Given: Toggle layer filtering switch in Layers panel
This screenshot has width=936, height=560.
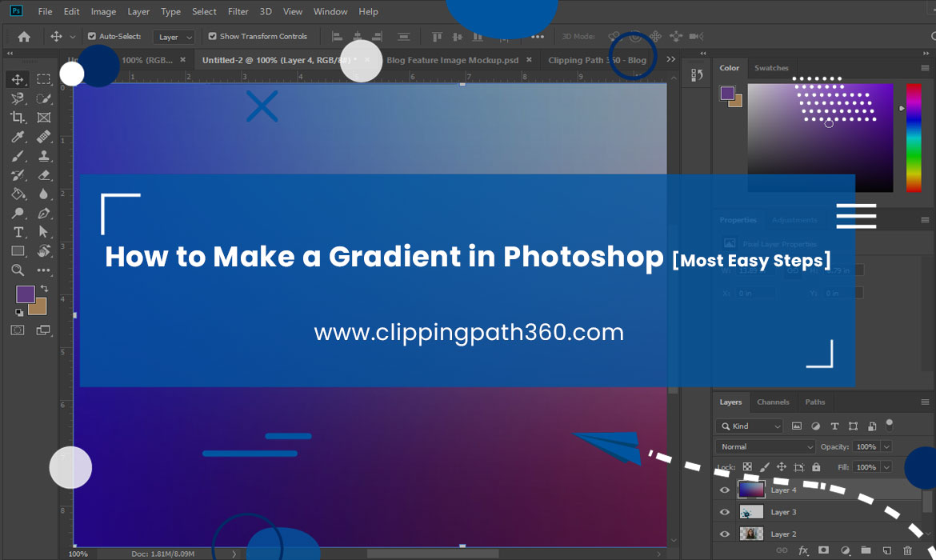Looking at the screenshot, I should tap(890, 425).
